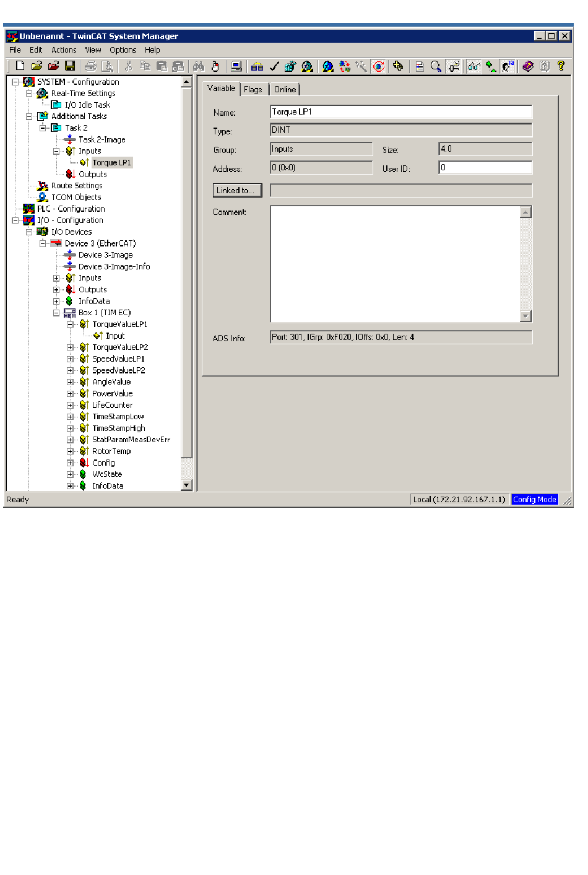Open the File menu
The height and width of the screenshot is (875, 588).
pyautogui.click(x=15, y=50)
